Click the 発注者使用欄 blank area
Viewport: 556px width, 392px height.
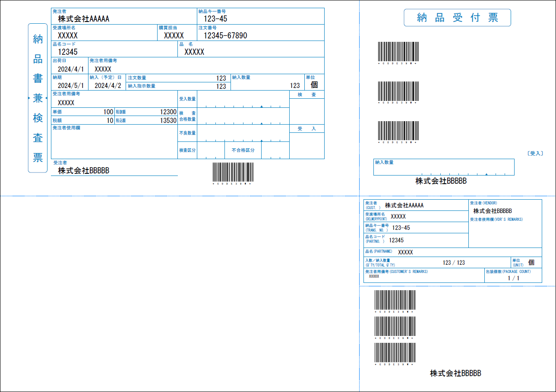pos(114,144)
